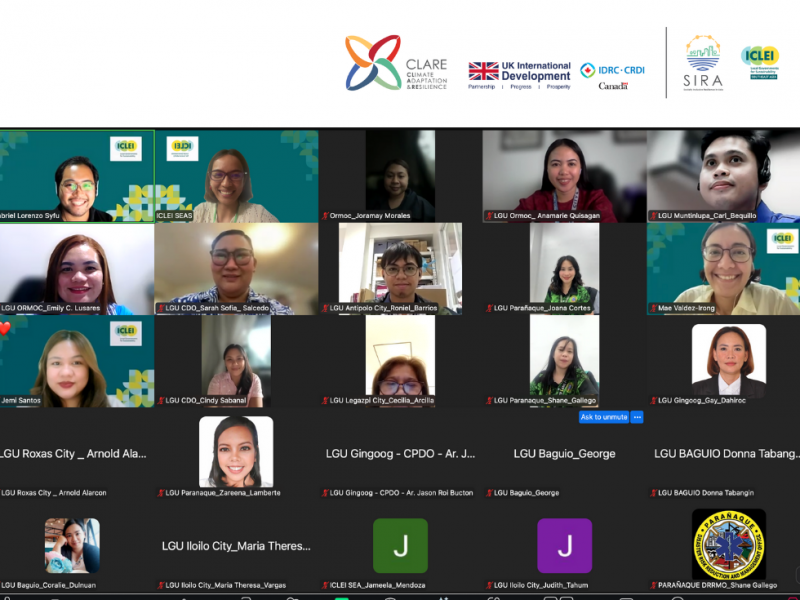Click the ICLEI logo at top right

pyautogui.click(x=759, y=62)
